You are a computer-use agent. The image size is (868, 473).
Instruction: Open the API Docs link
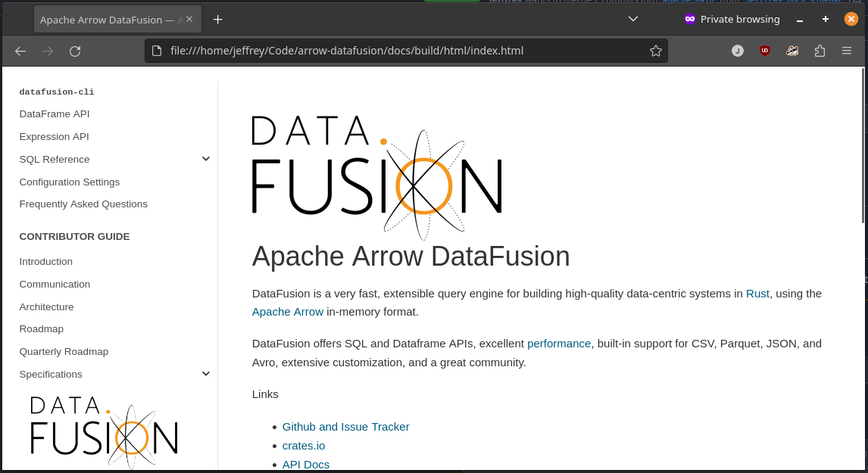(x=305, y=465)
